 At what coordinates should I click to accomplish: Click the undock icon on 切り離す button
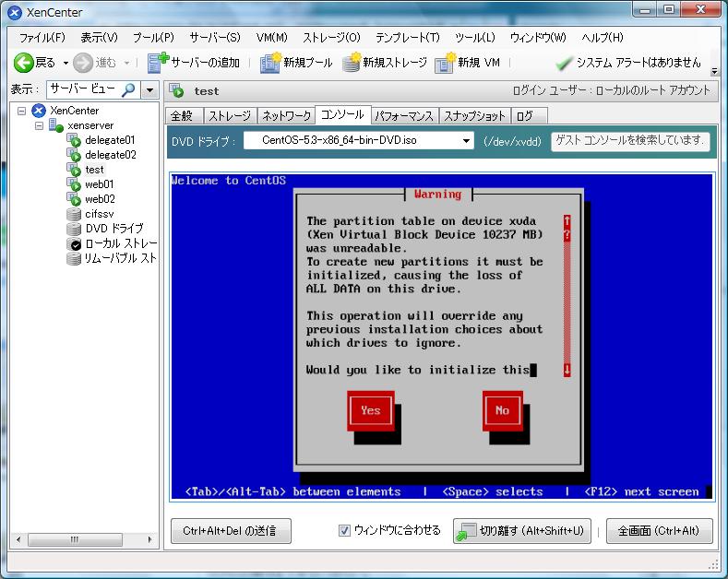pos(466,531)
